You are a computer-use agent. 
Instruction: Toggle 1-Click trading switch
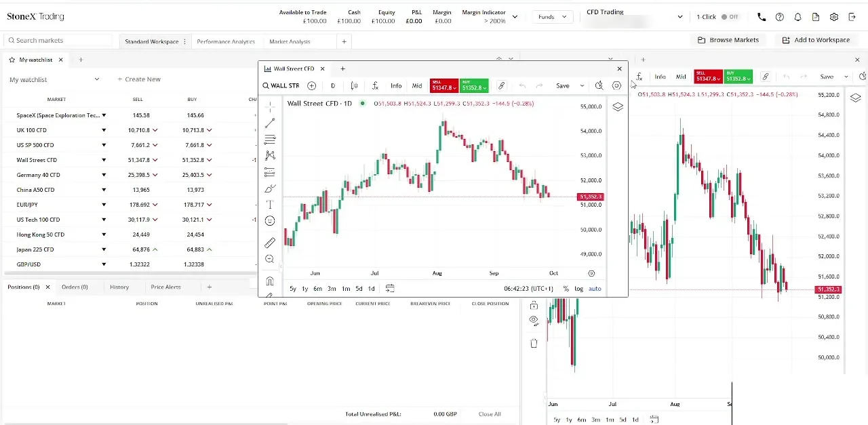coord(730,17)
